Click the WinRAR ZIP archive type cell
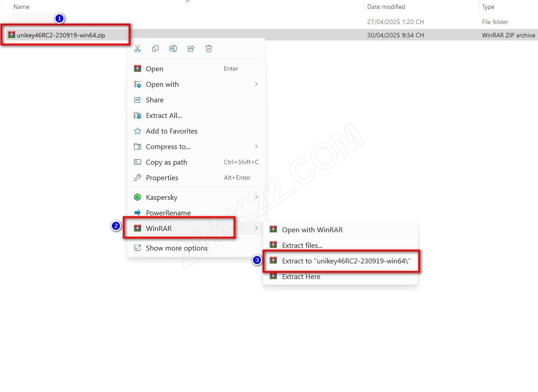 point(509,35)
